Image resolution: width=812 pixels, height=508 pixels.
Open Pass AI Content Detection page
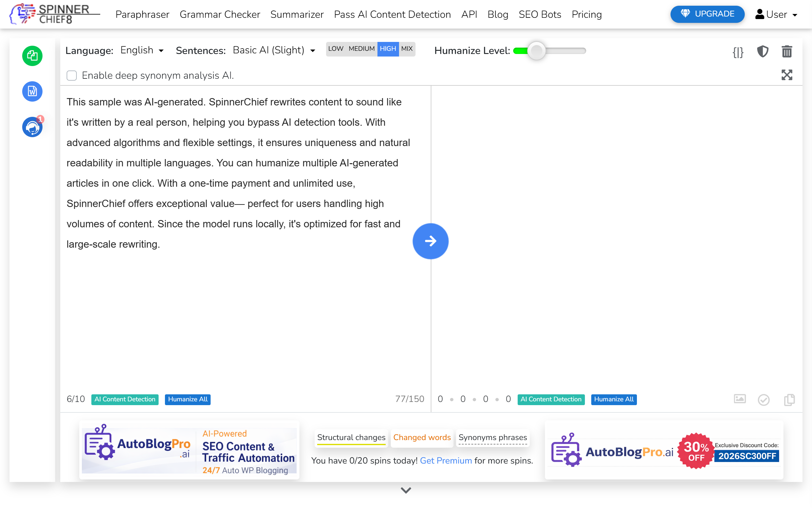392,15
